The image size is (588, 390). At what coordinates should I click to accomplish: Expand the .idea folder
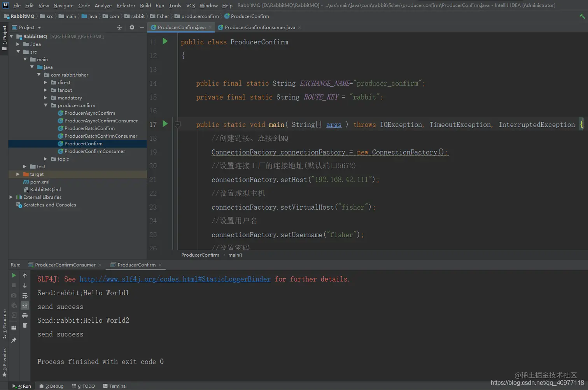point(18,44)
